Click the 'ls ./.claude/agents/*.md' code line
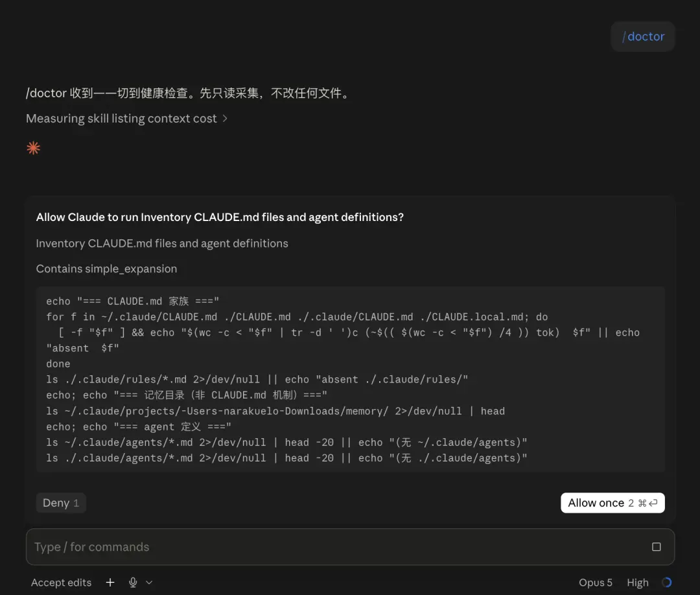The image size is (700, 595). click(x=286, y=458)
